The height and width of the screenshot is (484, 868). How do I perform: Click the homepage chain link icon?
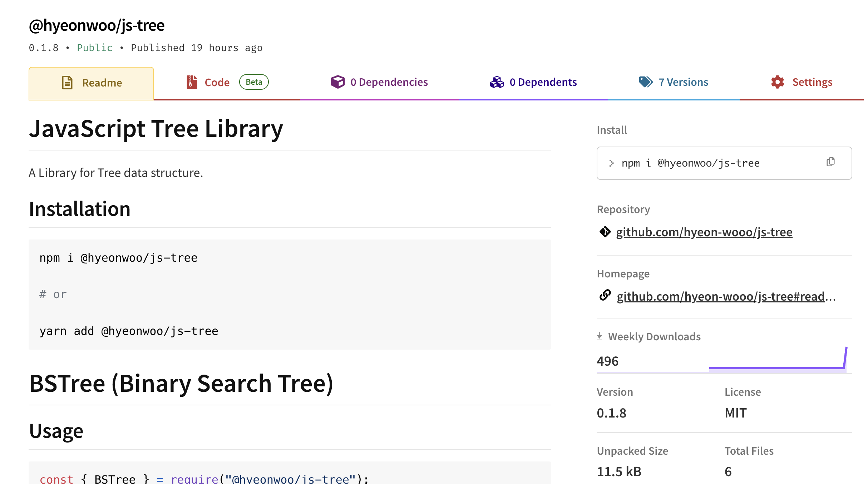[x=605, y=295]
